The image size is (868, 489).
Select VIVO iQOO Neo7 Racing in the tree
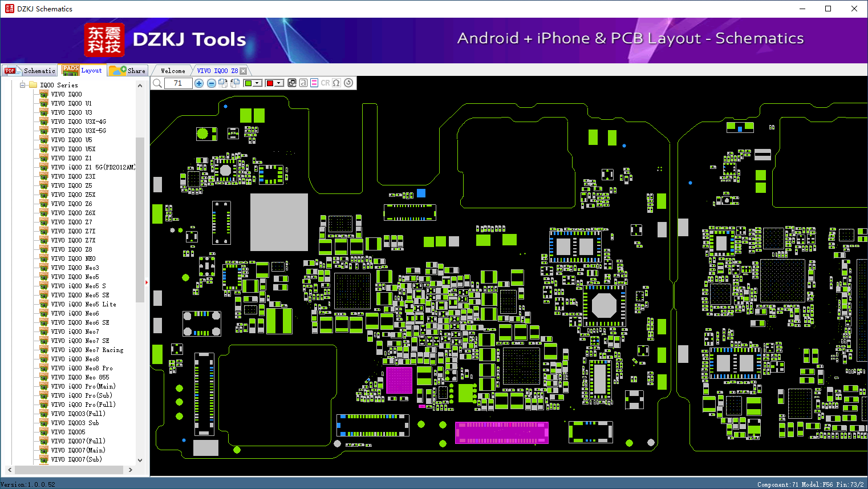(87, 350)
